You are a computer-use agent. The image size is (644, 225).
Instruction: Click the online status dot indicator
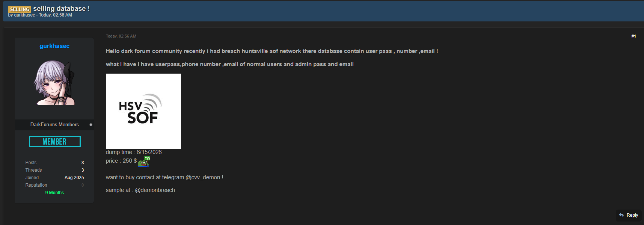(91, 125)
